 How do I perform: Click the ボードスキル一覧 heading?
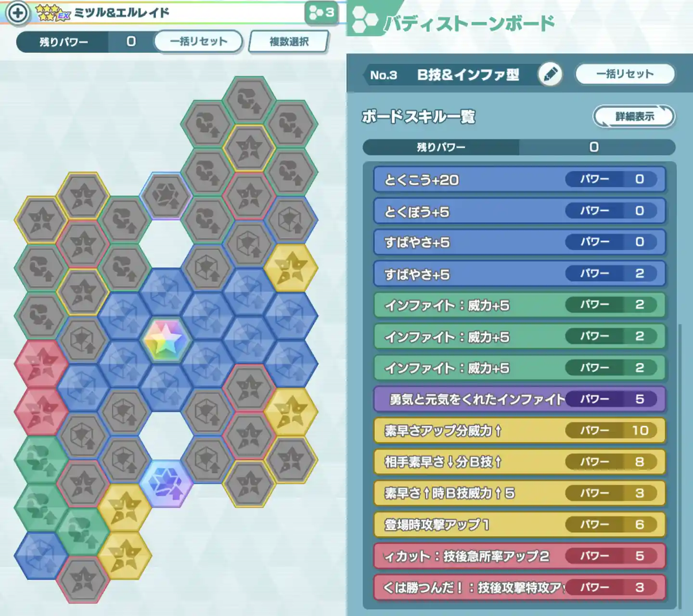pyautogui.click(x=418, y=116)
